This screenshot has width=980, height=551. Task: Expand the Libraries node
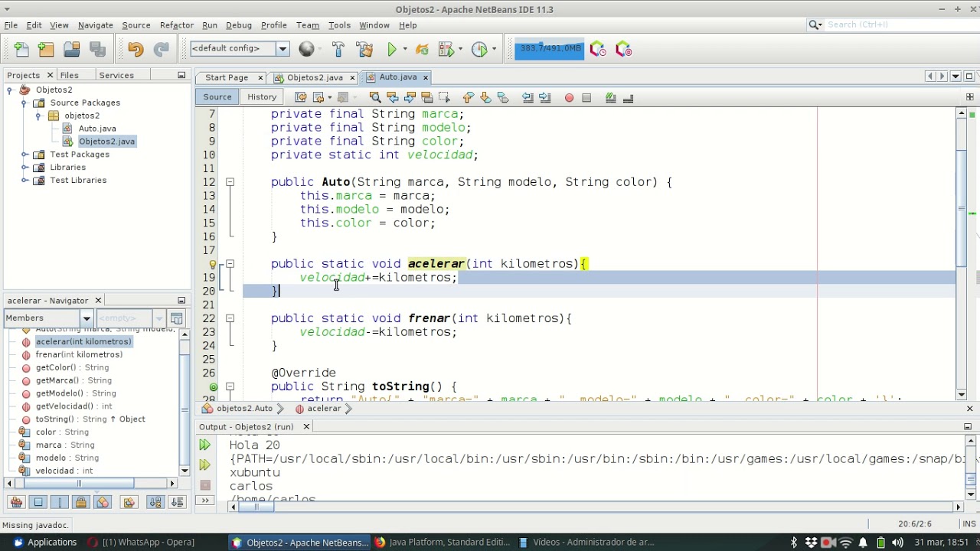click(24, 168)
